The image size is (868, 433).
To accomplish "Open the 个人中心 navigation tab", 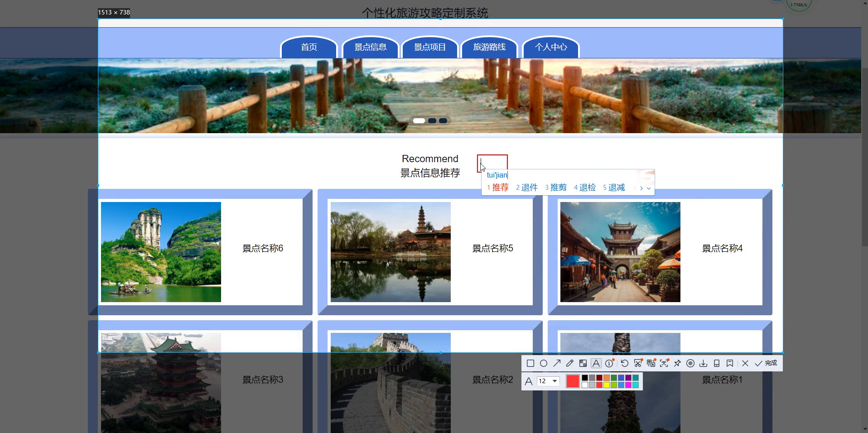I will [x=551, y=47].
